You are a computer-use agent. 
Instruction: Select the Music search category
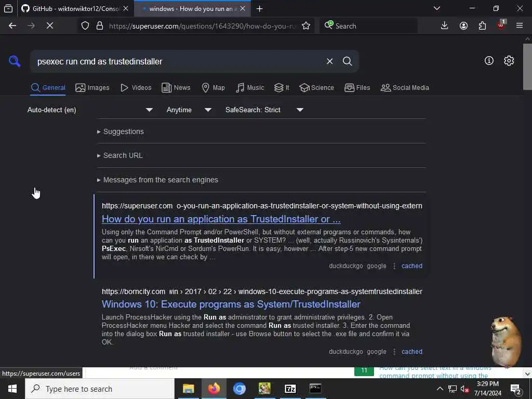(250, 88)
